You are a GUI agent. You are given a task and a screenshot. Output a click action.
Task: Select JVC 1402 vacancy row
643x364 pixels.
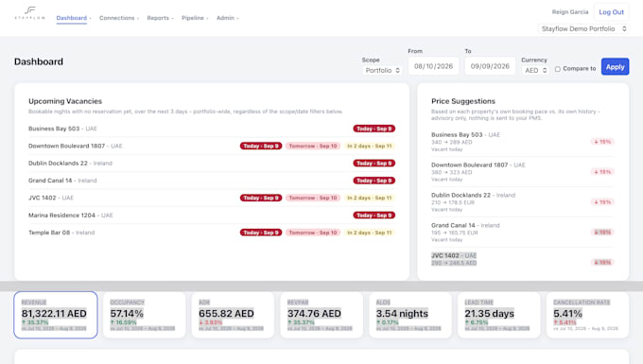(x=212, y=198)
